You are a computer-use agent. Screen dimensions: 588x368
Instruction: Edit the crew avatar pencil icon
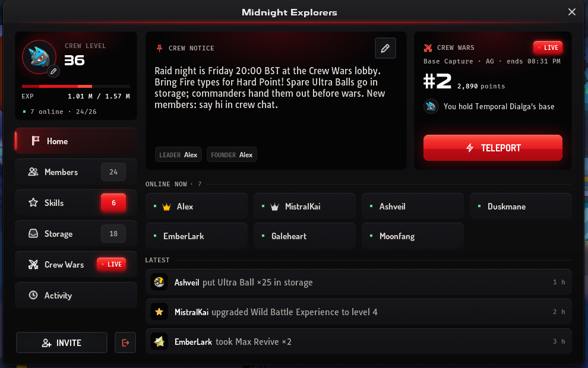tap(53, 71)
